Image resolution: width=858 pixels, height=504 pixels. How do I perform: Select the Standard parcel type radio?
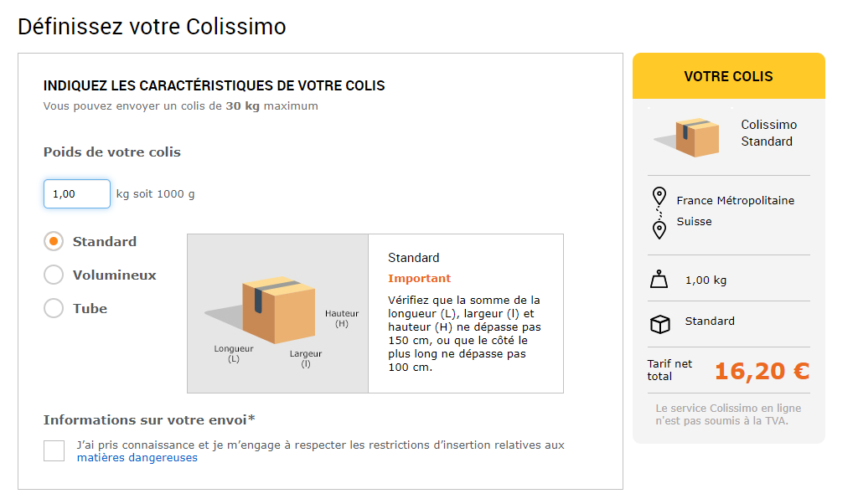[x=54, y=241]
